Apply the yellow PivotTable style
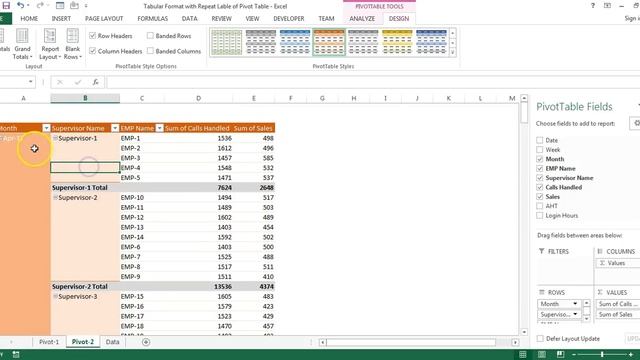The height and width of the screenshot is (360, 640). coord(397,42)
